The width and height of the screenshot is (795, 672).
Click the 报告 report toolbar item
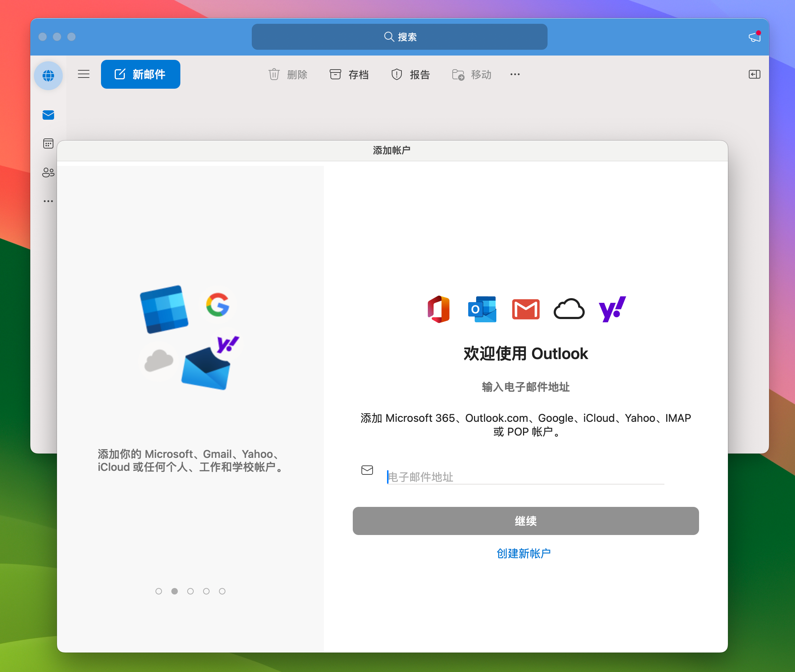point(410,74)
